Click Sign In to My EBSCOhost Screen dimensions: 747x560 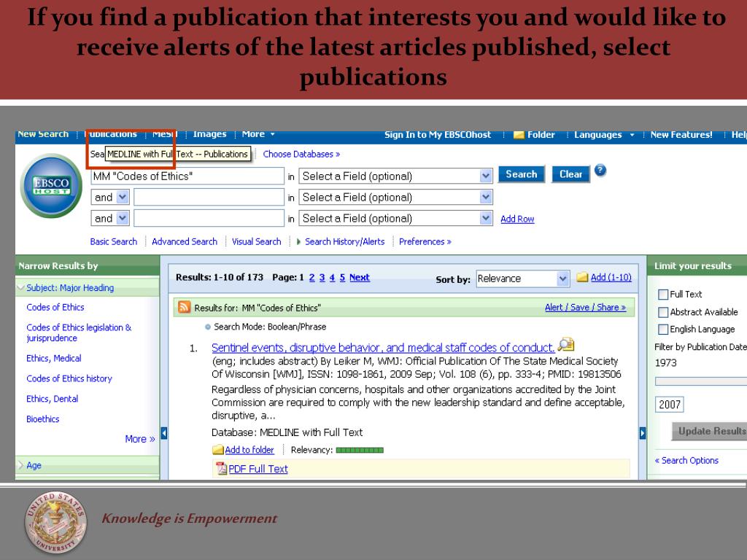[438, 135]
